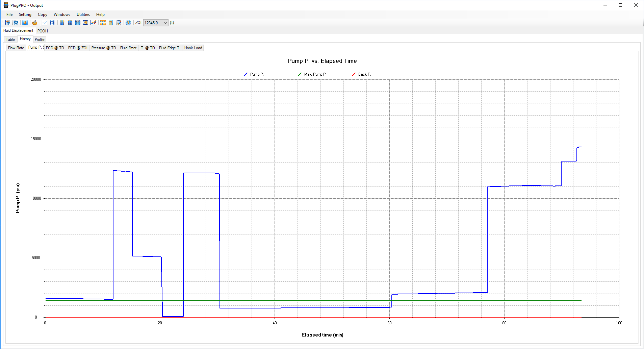Click the film strip animation icon
644x349 pixels.
pyautogui.click(x=52, y=23)
